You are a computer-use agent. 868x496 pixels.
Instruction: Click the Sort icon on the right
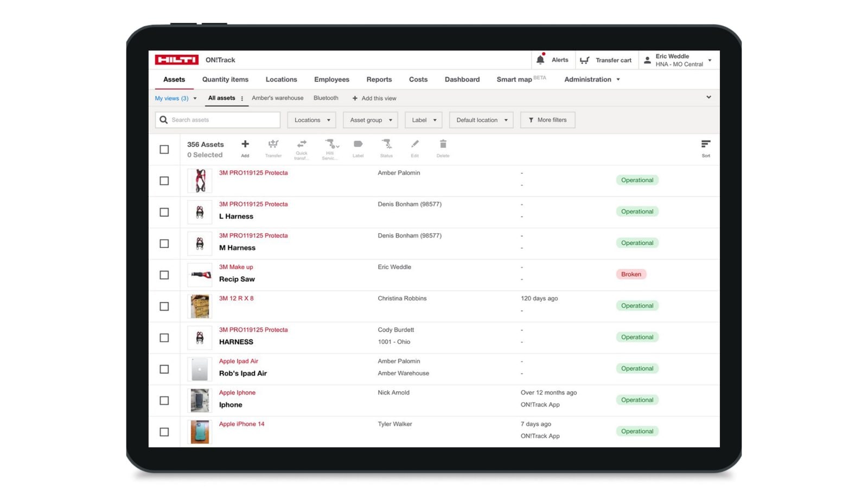(706, 144)
